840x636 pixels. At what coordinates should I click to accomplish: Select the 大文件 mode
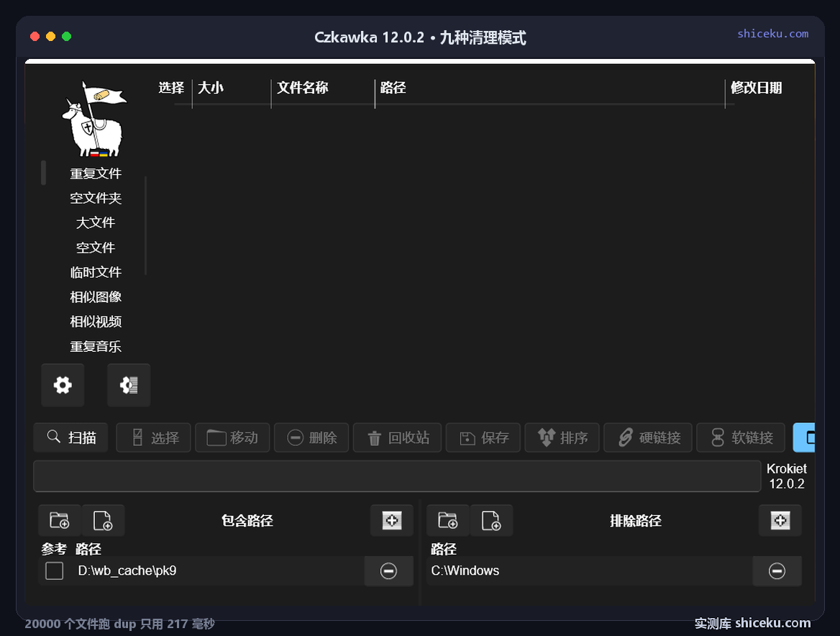point(96,223)
